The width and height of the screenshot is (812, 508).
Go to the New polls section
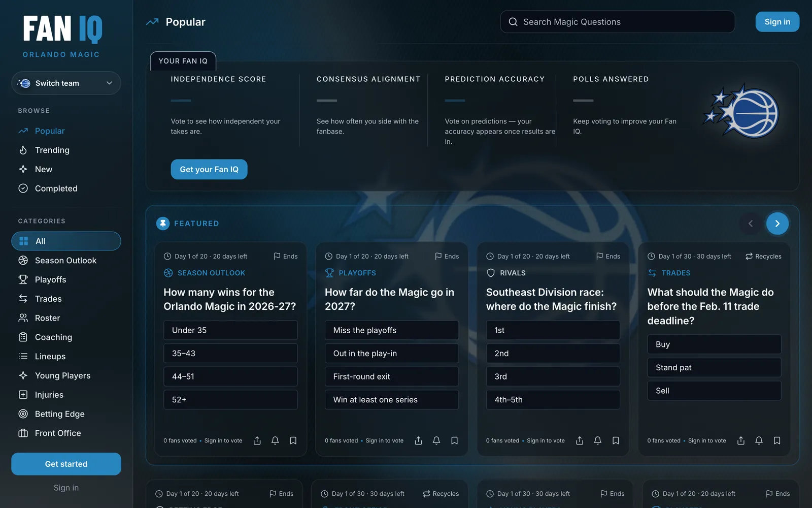click(x=66, y=169)
